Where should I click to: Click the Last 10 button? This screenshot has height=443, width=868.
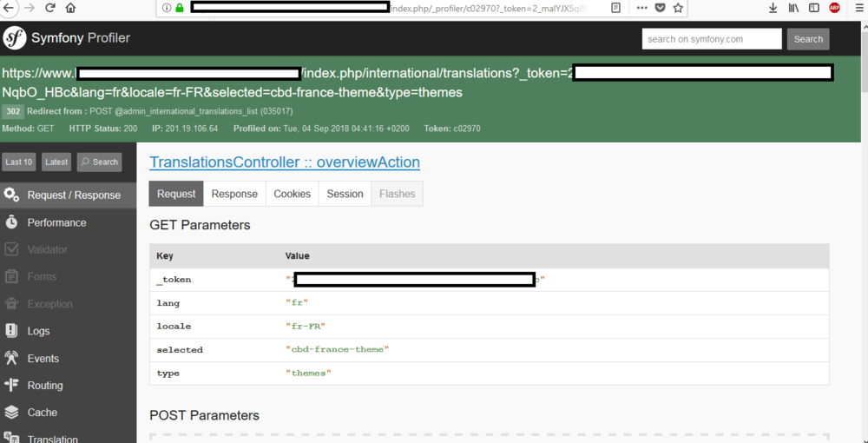[19, 162]
